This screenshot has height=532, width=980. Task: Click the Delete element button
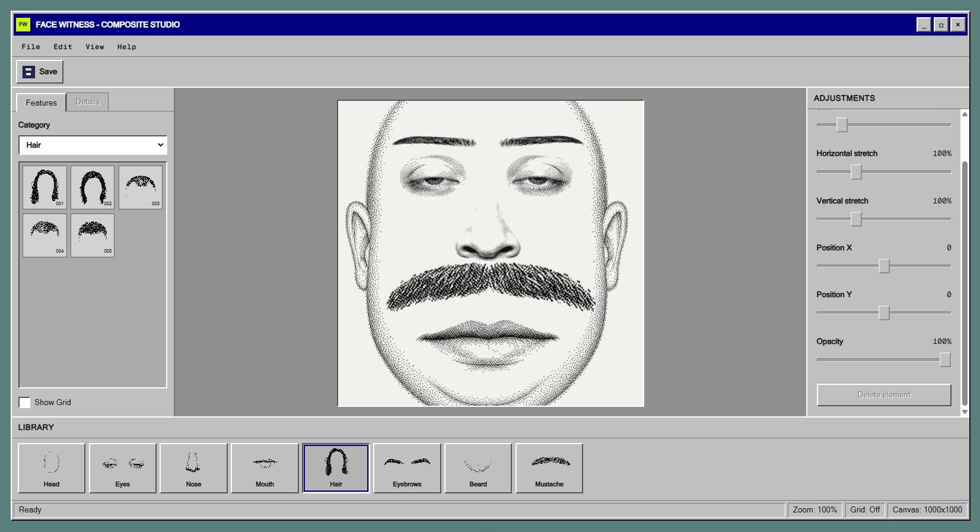coord(884,395)
